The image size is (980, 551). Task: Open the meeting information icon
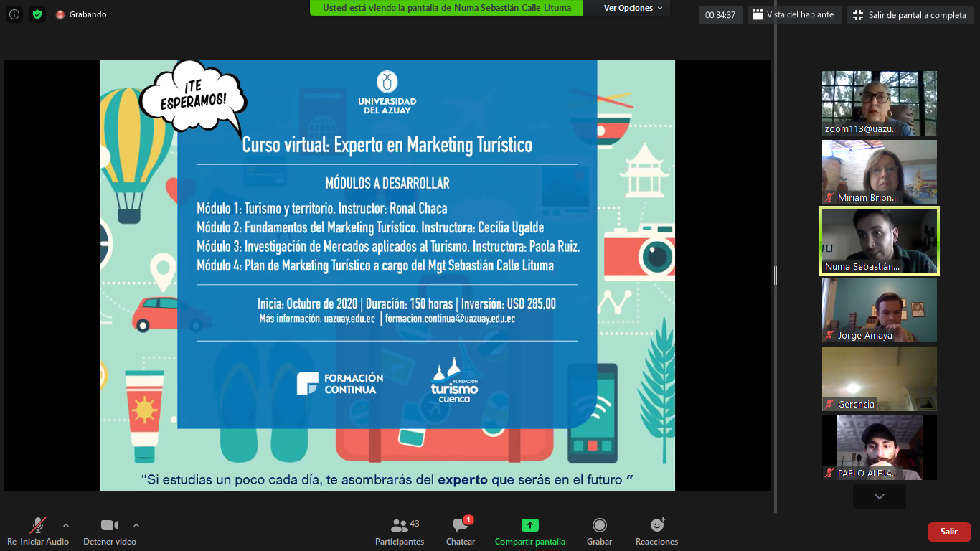tap(14, 14)
